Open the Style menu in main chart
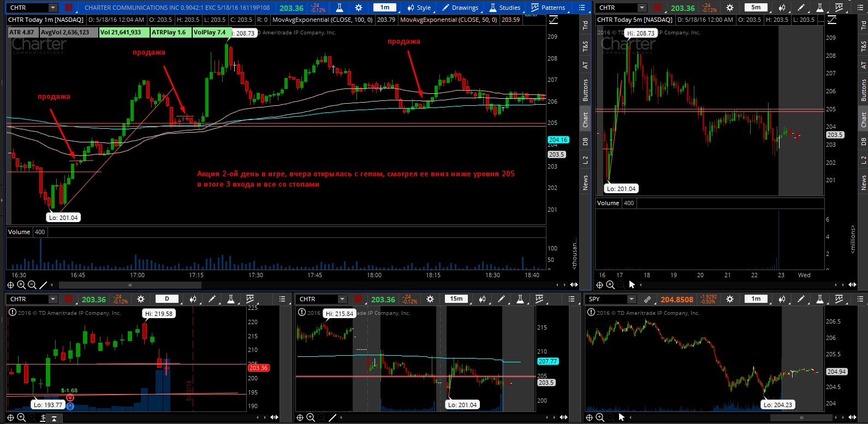The height and width of the screenshot is (424, 868). 419,8
